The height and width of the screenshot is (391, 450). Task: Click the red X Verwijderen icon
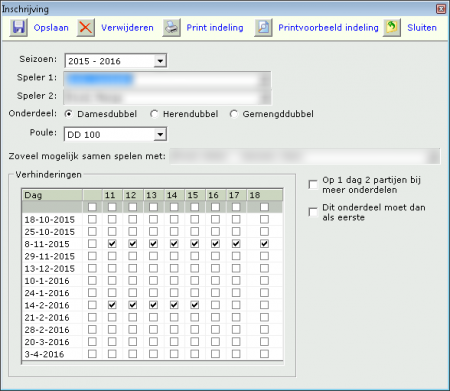click(86, 27)
